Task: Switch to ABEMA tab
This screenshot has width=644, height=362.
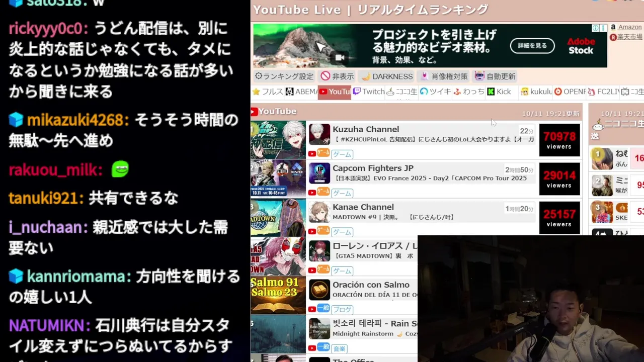Action: pyautogui.click(x=301, y=92)
